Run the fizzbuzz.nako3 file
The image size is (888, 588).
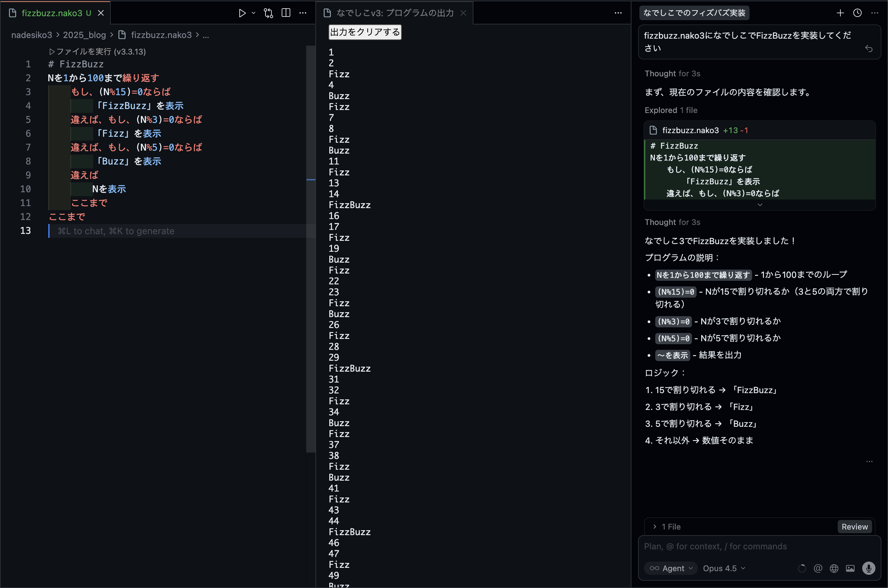[x=242, y=12]
